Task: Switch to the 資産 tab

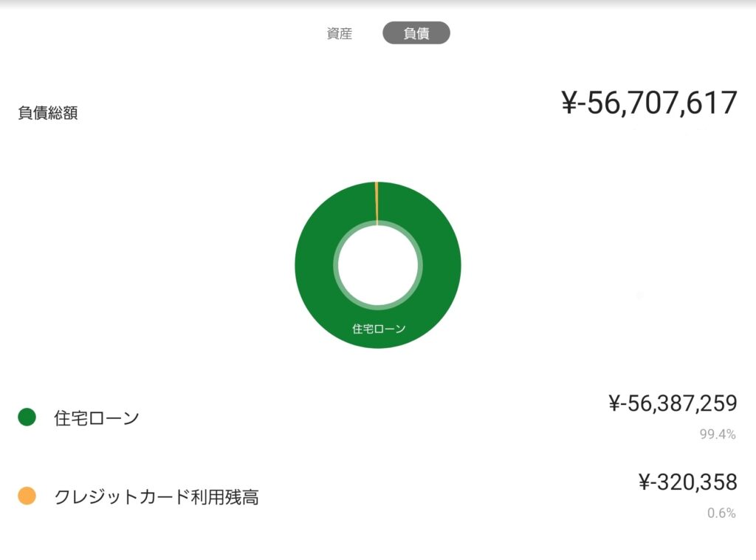Action: [340, 33]
